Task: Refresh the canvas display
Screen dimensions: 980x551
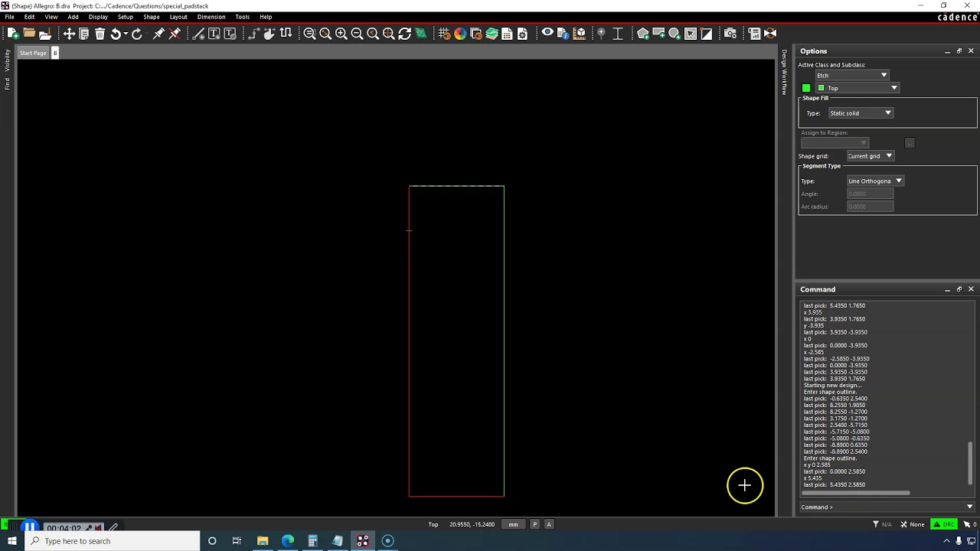Action: tap(404, 34)
